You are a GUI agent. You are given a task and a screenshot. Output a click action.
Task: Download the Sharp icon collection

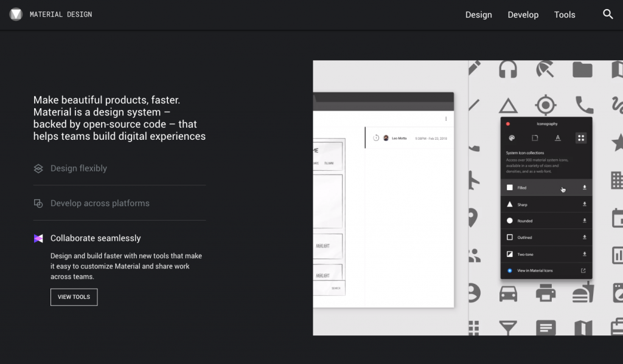[x=585, y=204]
